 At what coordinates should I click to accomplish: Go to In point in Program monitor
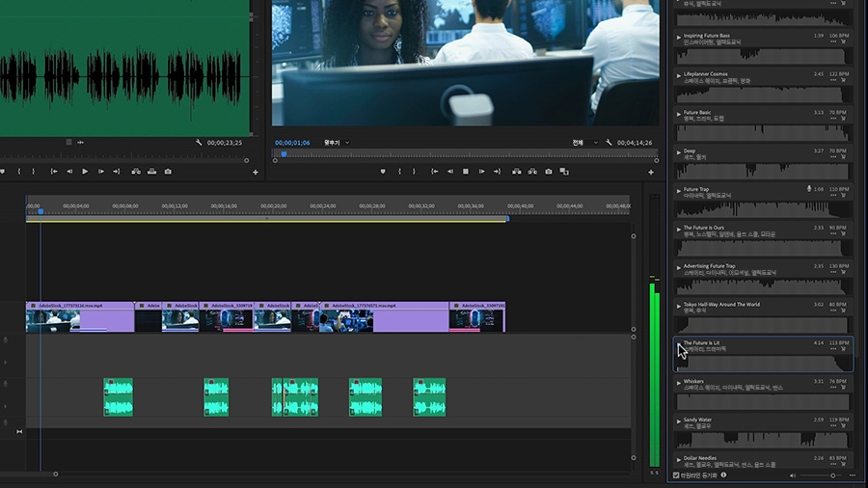(435, 172)
